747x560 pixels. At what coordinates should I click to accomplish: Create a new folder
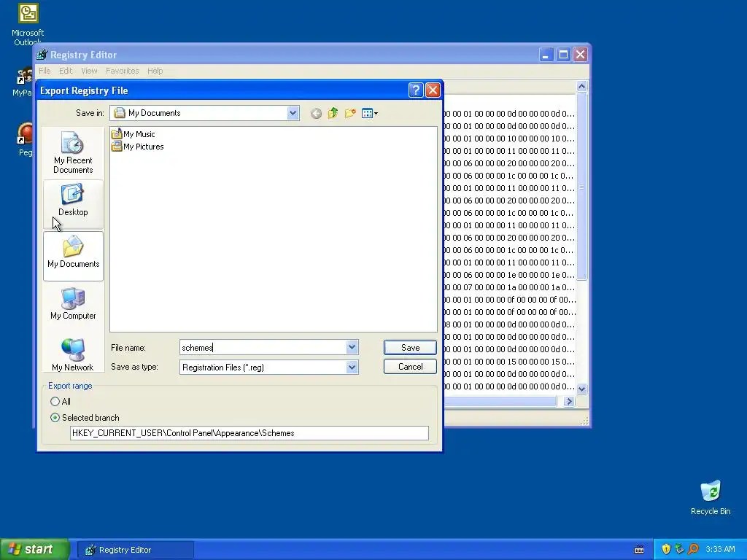[x=350, y=113]
